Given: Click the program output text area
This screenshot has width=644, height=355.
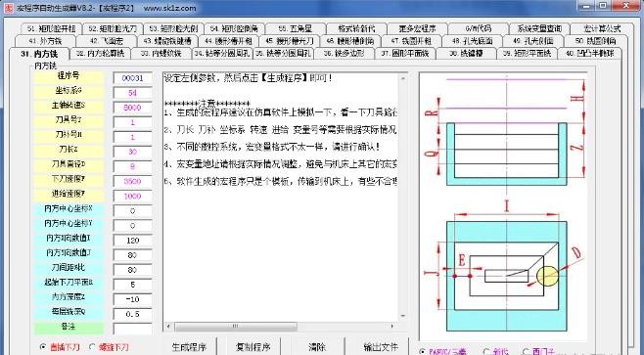Looking at the screenshot, I should 281,197.
